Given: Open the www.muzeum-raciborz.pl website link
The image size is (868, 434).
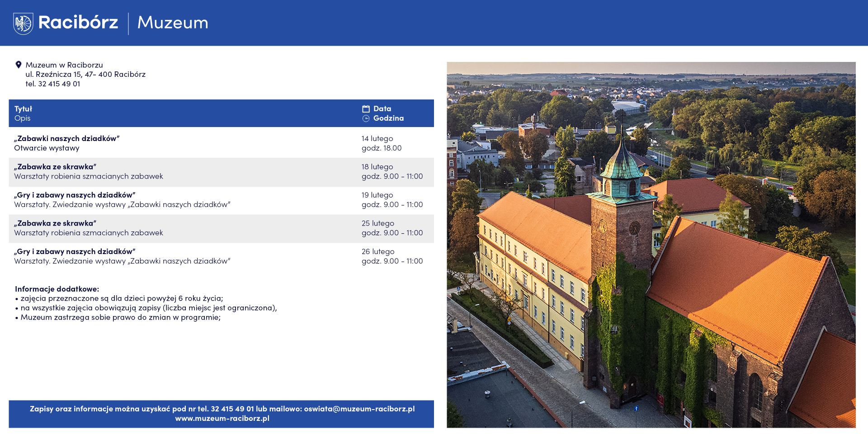Looking at the screenshot, I should tap(222, 419).
